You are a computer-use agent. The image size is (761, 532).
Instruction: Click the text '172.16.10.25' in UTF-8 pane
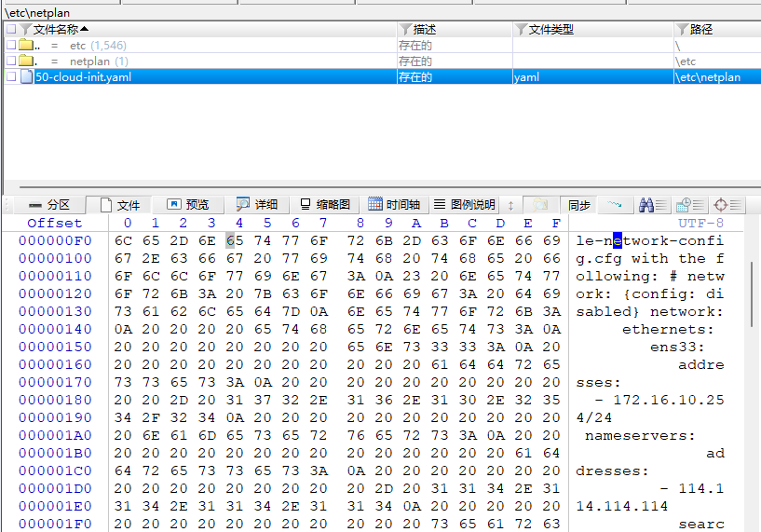tap(668, 400)
